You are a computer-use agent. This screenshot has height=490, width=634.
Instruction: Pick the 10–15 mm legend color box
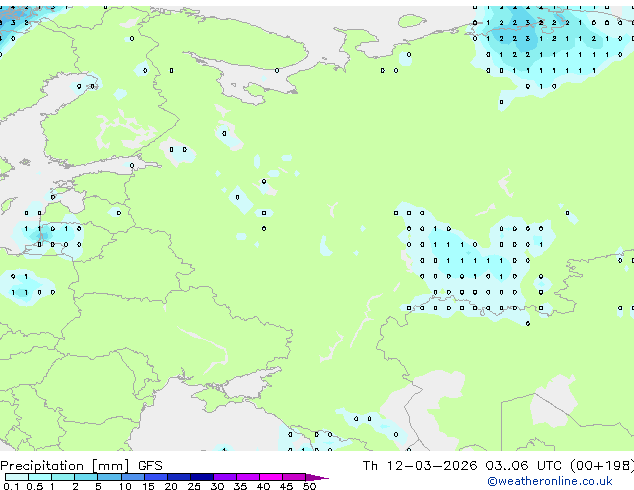pyautogui.click(x=132, y=477)
